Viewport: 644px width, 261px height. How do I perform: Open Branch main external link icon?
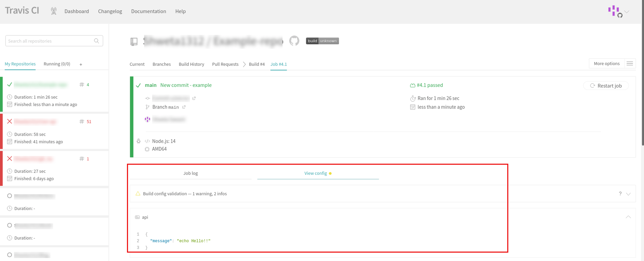pyautogui.click(x=184, y=107)
